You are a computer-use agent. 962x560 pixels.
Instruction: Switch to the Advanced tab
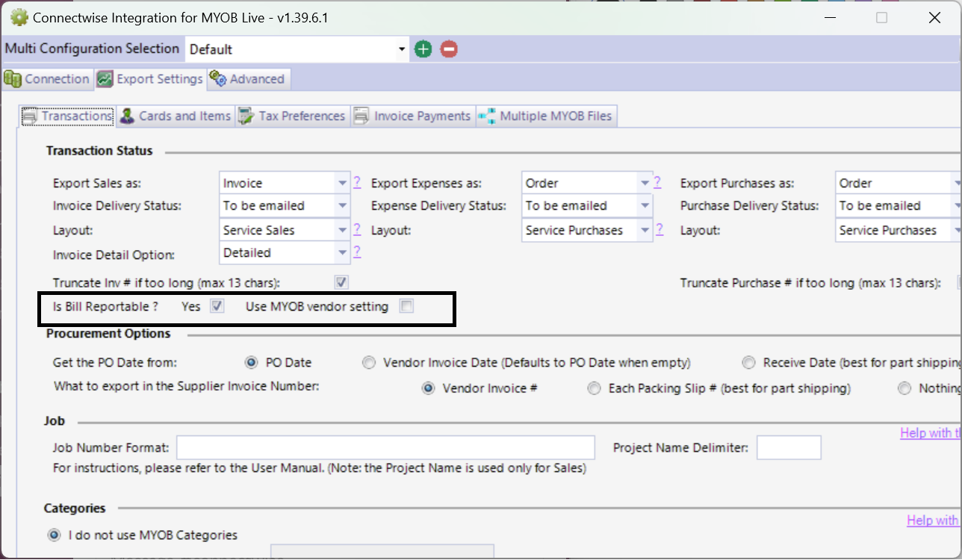pyautogui.click(x=248, y=78)
